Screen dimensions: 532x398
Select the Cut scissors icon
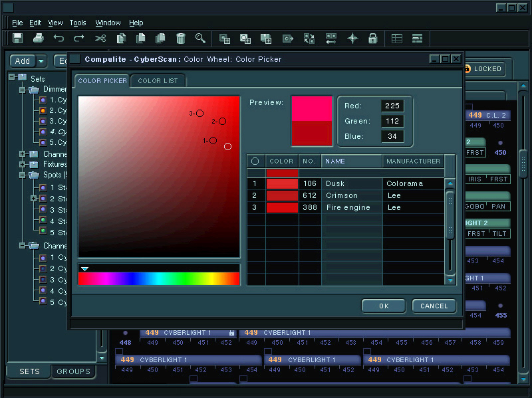(x=100, y=39)
